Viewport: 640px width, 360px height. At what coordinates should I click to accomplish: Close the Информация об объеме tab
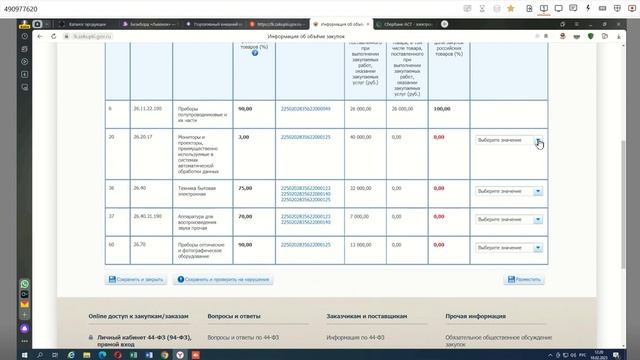pos(368,24)
